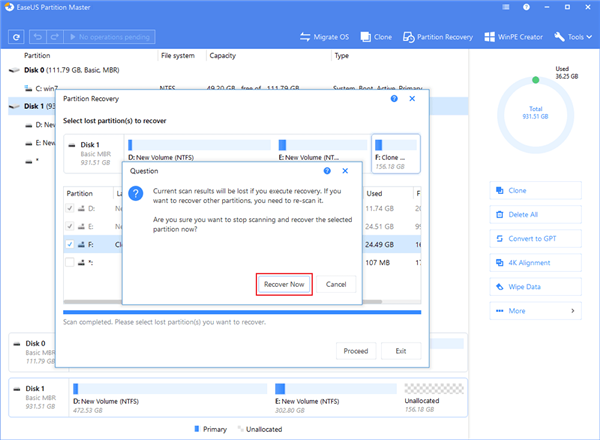The image size is (600, 440).
Task: Confirm with the Recover Now button
Action: point(284,284)
